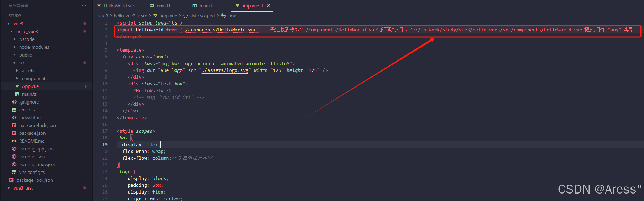The width and height of the screenshot is (644, 201).
Task: Click the '<style scoped>' opening tag
Action: pos(136,131)
